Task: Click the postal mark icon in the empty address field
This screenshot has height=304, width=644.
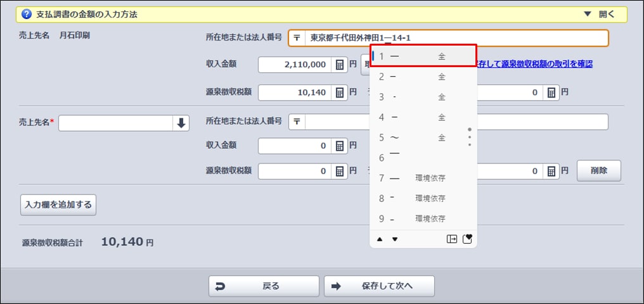Action: [x=297, y=122]
